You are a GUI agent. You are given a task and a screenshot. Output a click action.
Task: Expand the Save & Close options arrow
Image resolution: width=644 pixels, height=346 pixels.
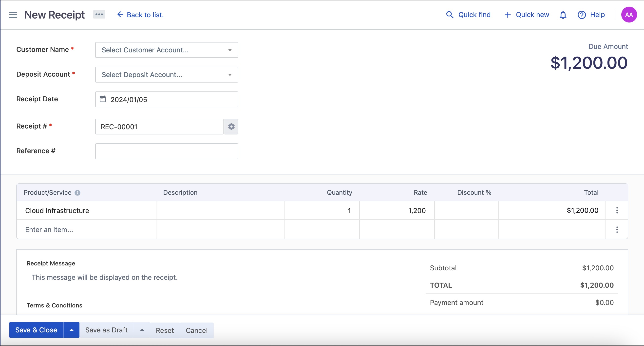(x=71, y=330)
